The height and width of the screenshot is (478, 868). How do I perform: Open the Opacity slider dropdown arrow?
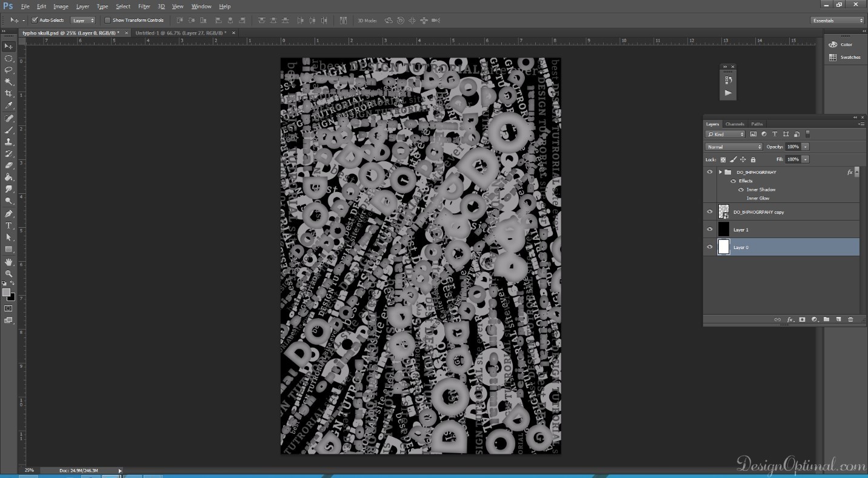pyautogui.click(x=806, y=147)
